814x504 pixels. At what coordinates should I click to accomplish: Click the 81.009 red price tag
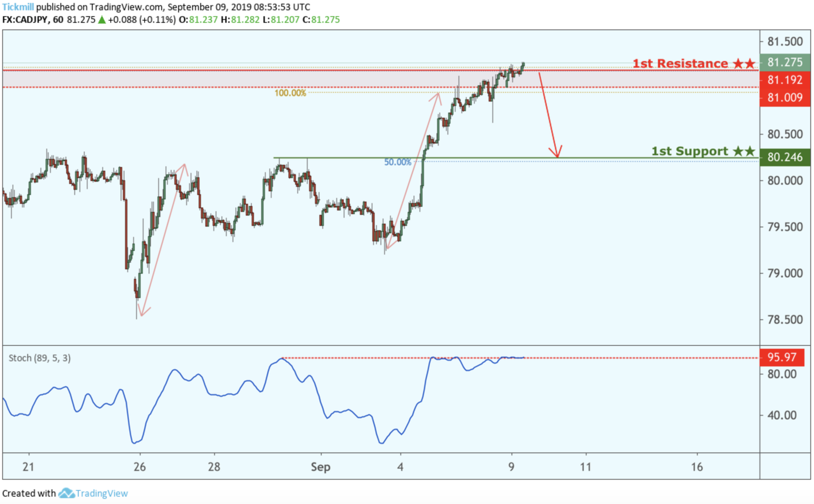pos(785,97)
